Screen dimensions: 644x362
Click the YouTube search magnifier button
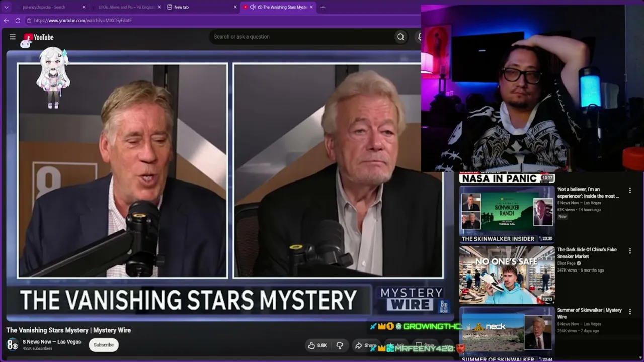(400, 37)
